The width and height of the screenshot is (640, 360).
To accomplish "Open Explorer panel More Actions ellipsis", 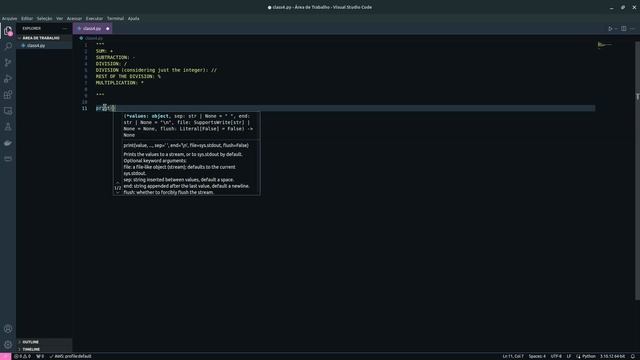I will tap(64, 29).
